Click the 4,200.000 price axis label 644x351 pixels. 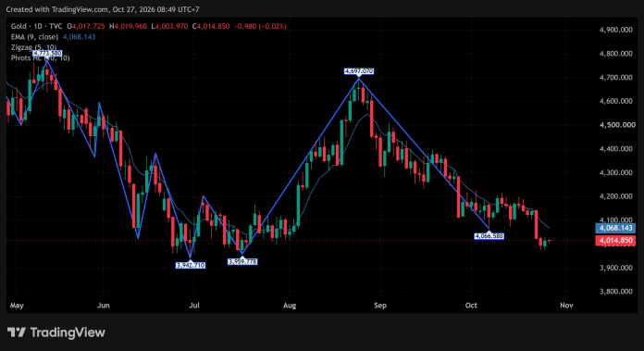(x=615, y=196)
